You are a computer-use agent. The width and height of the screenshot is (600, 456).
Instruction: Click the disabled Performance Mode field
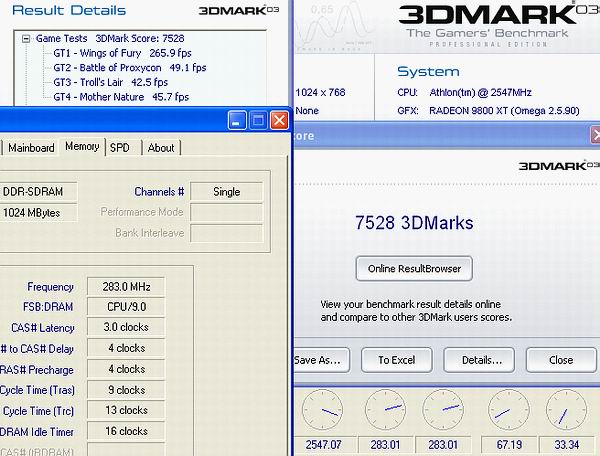pos(227,213)
